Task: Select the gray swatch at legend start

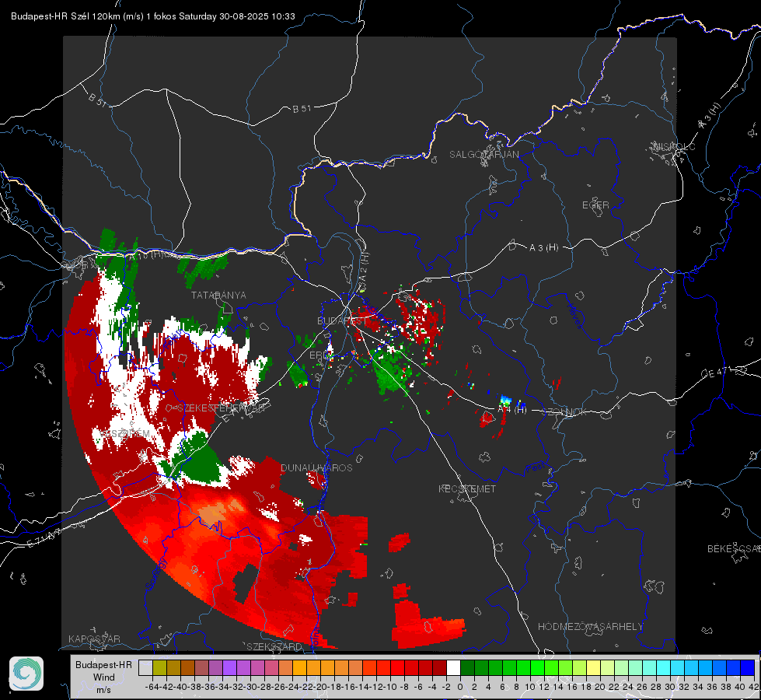Action: pos(145,667)
